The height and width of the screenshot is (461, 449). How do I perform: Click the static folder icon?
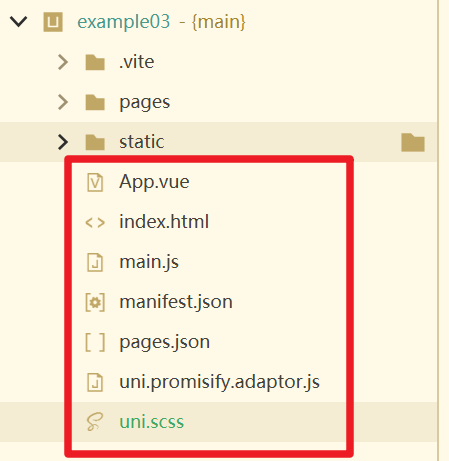(95, 142)
